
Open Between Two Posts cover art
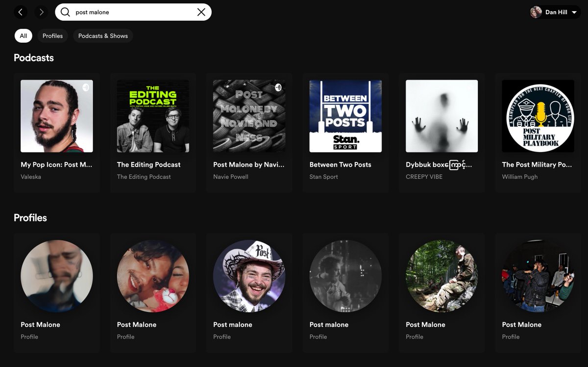coord(345,116)
